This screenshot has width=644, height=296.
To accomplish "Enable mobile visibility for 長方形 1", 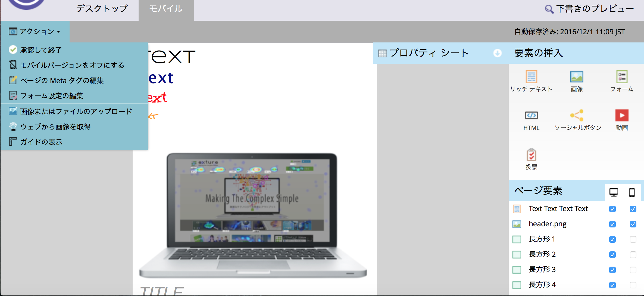I will (634, 239).
